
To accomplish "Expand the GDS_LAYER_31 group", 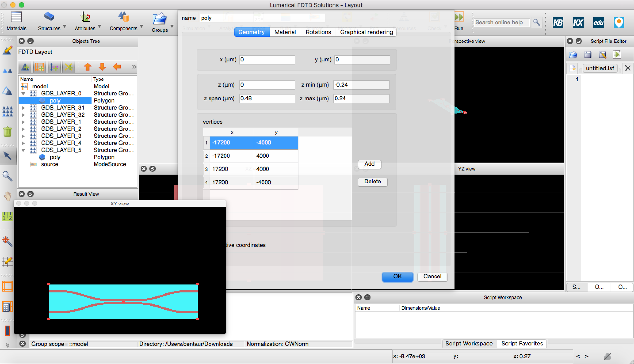I will click(x=23, y=108).
